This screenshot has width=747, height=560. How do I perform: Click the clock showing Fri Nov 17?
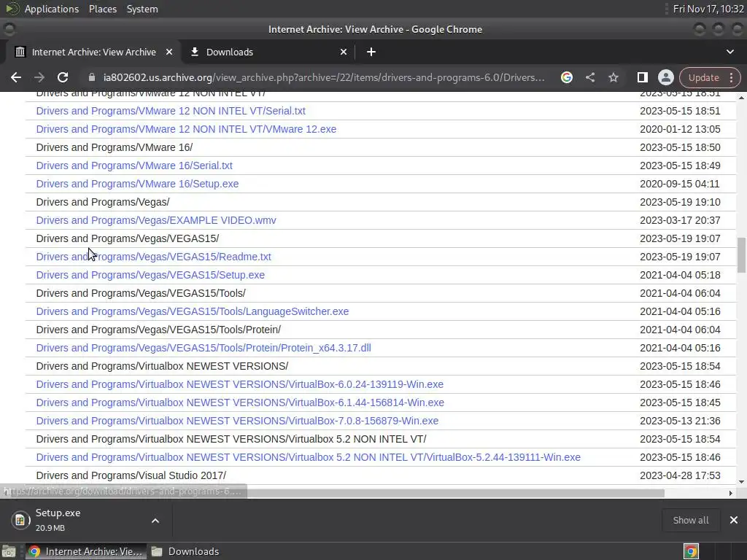(x=708, y=9)
